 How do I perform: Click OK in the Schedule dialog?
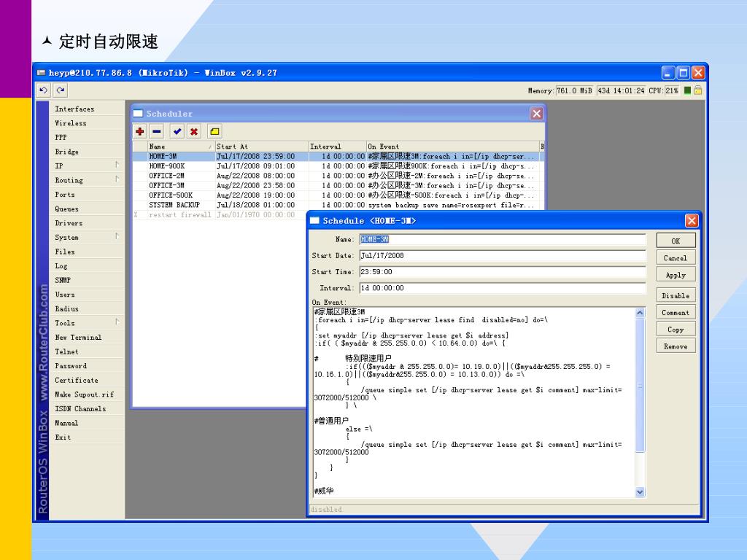pos(676,241)
